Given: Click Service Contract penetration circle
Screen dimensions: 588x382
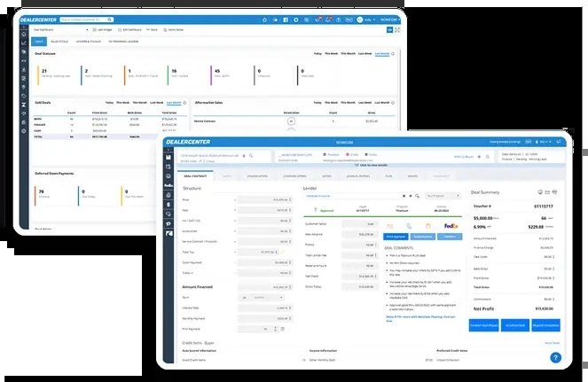Looking at the screenshot, I should [291, 121].
